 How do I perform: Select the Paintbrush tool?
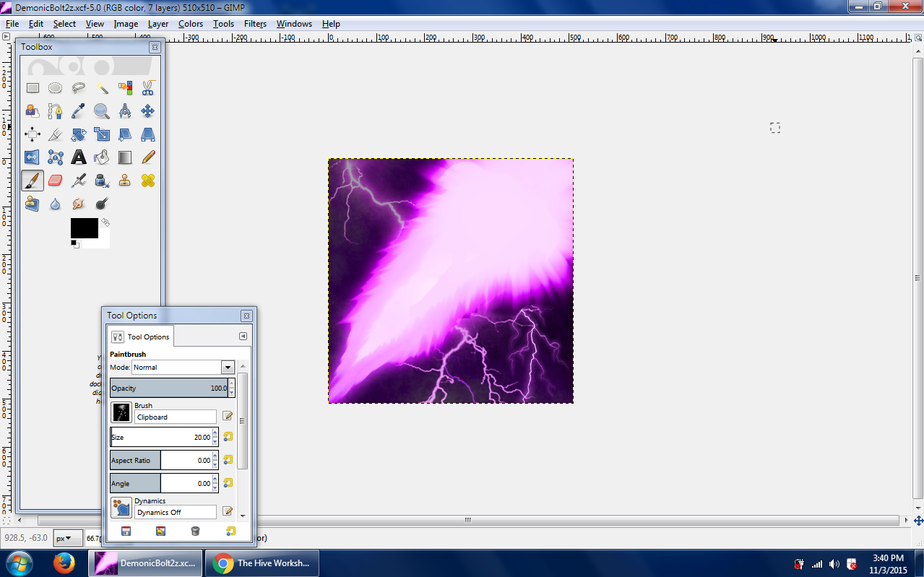pos(33,181)
